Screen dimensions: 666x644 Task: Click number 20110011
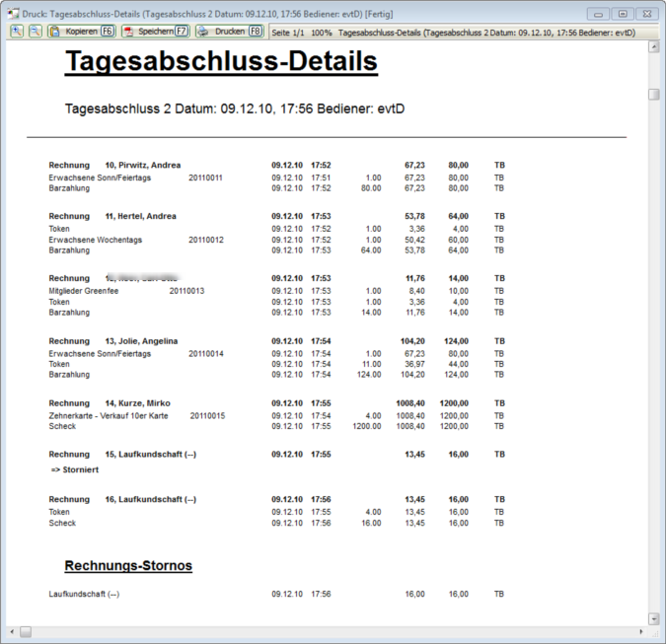tap(205, 178)
